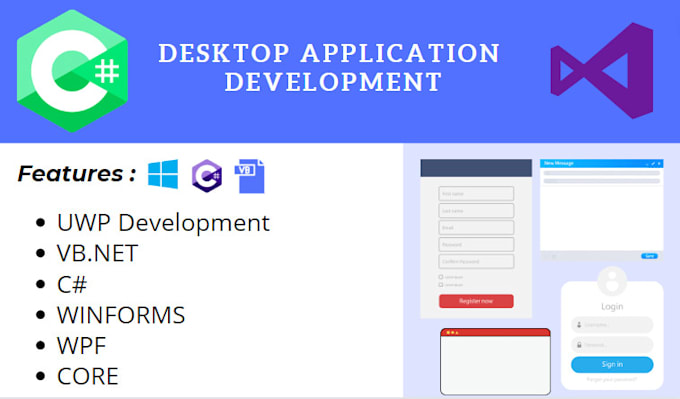Click the green C# hexagon logo
The height and width of the screenshot is (399, 680).
click(x=72, y=71)
